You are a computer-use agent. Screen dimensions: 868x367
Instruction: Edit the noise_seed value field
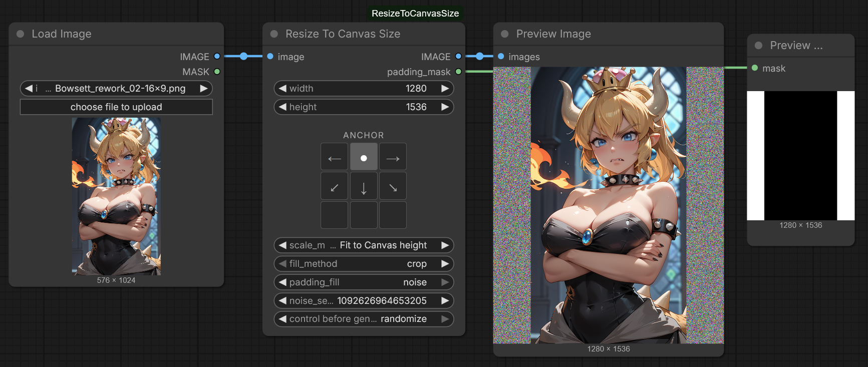pyautogui.click(x=364, y=301)
